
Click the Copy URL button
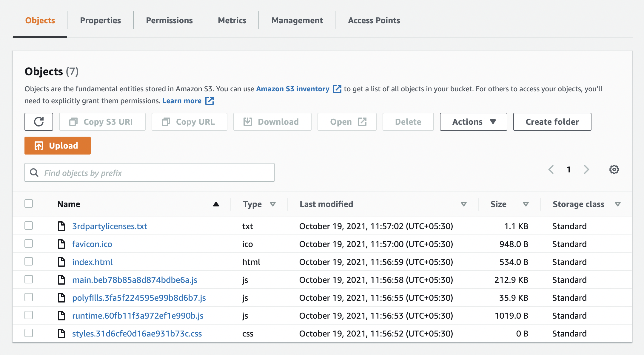pos(189,122)
